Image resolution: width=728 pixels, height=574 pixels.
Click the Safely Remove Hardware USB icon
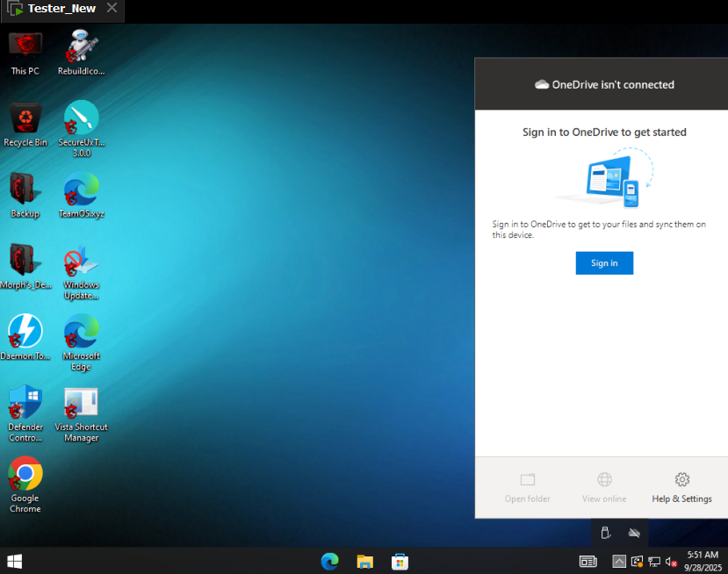click(605, 533)
